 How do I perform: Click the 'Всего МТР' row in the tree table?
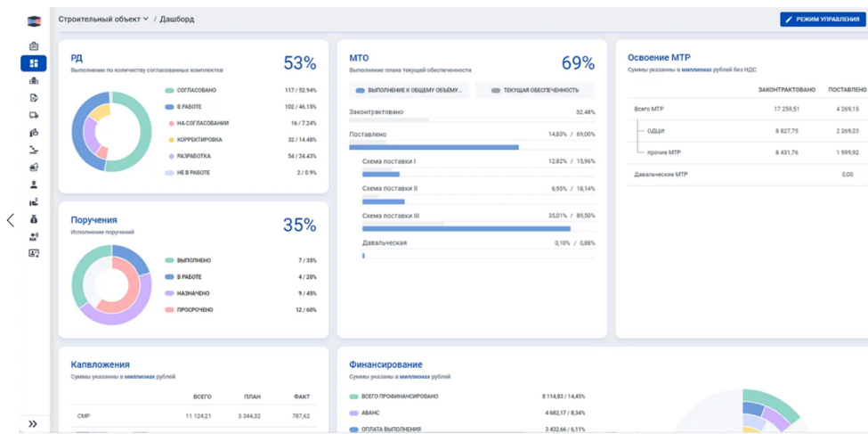point(649,109)
